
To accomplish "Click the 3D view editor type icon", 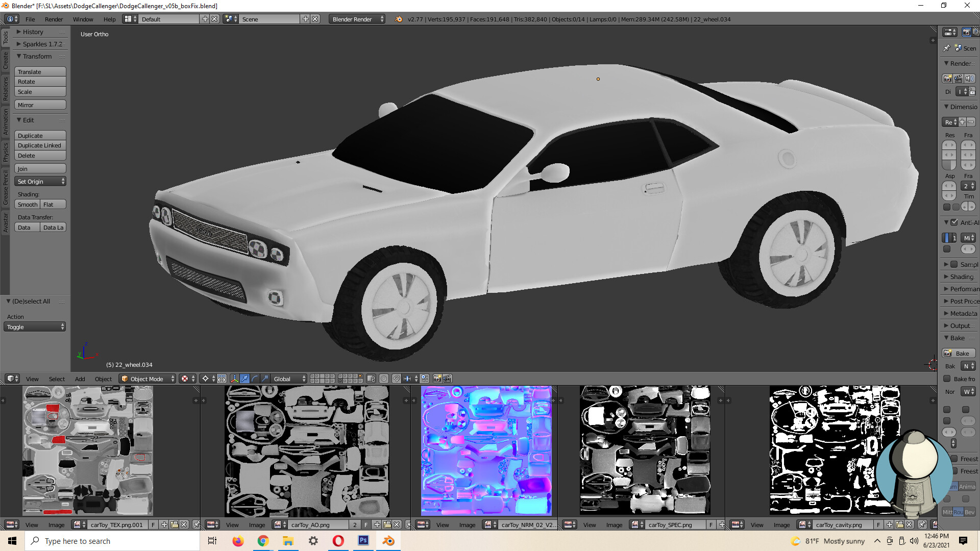I will [12, 379].
